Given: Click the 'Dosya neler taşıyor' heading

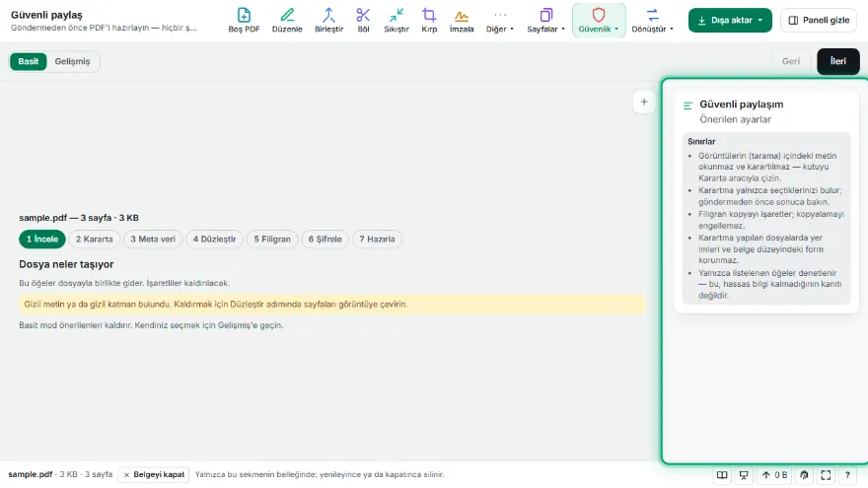Looking at the screenshot, I should (x=66, y=264).
